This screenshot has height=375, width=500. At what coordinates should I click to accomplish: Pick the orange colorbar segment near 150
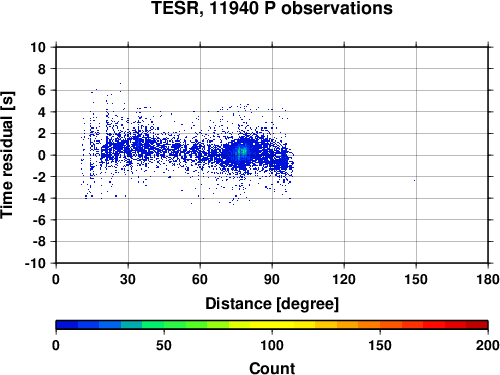(x=380, y=325)
